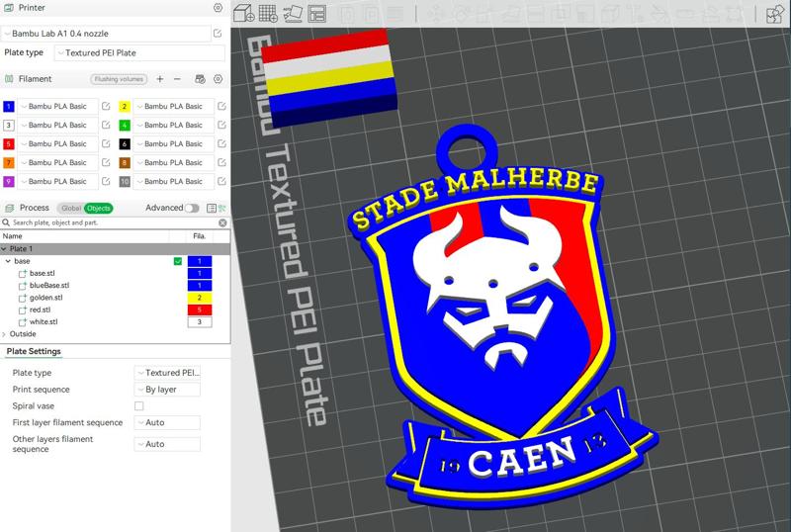Select base.stl in the object list
791x532 pixels.
tap(43, 273)
